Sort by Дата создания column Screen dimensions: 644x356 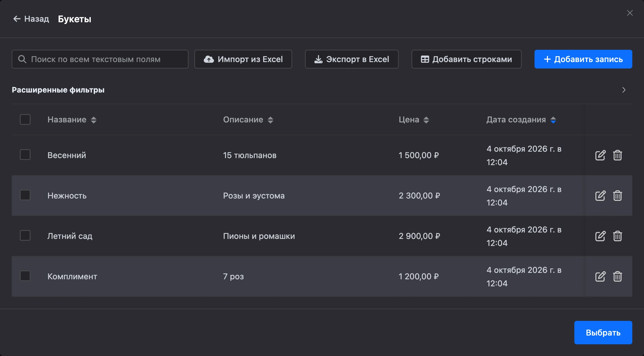[521, 120]
